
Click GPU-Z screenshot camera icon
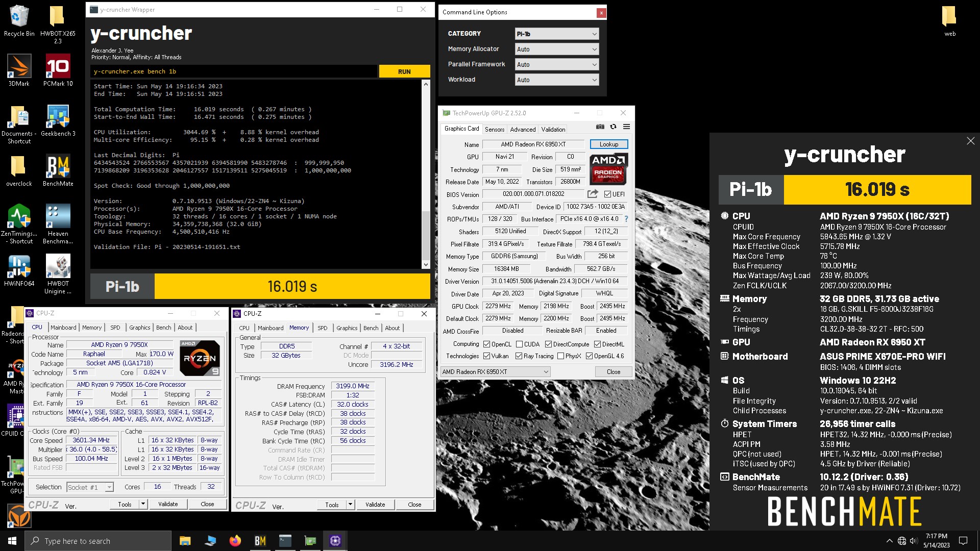click(600, 127)
